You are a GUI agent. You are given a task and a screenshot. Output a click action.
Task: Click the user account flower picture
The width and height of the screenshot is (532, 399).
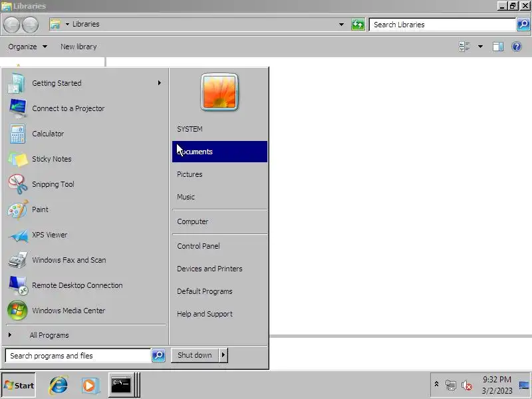(x=219, y=92)
